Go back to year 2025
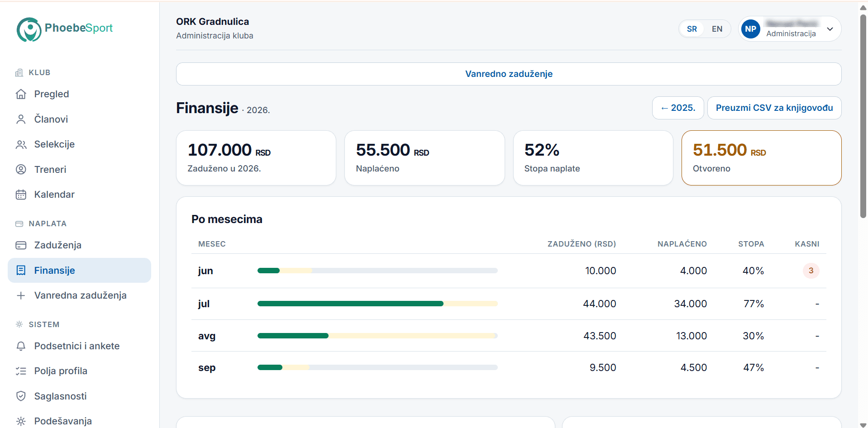The image size is (868, 428). (x=678, y=108)
